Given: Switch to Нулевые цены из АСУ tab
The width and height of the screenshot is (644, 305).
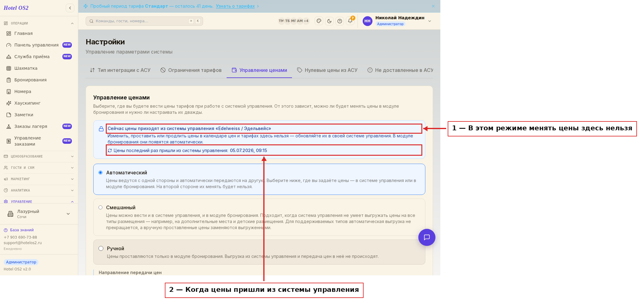Looking at the screenshot, I should click(x=327, y=70).
